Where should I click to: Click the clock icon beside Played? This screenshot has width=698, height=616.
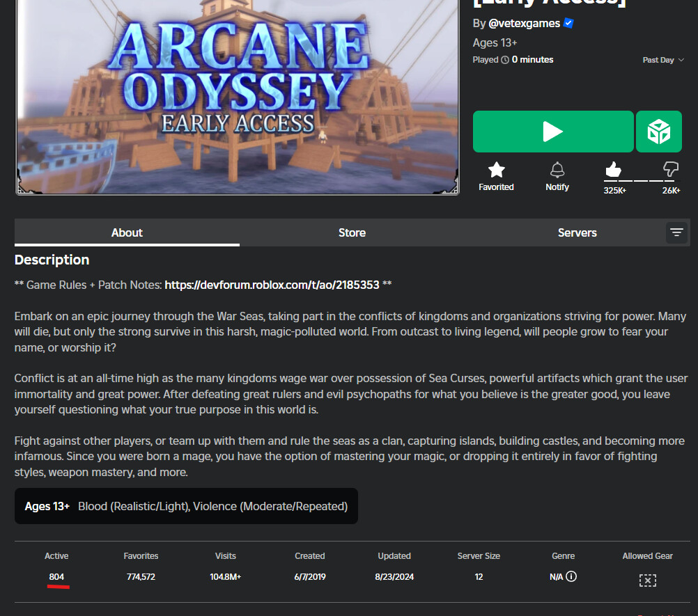pos(505,60)
